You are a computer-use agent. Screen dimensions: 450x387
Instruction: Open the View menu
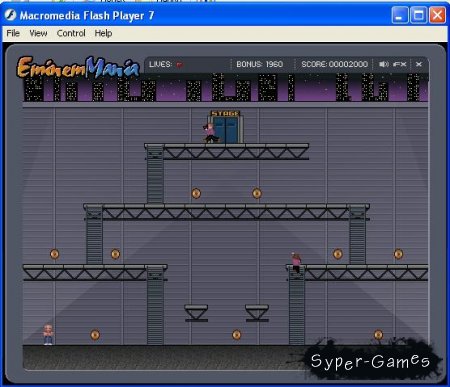(38, 33)
